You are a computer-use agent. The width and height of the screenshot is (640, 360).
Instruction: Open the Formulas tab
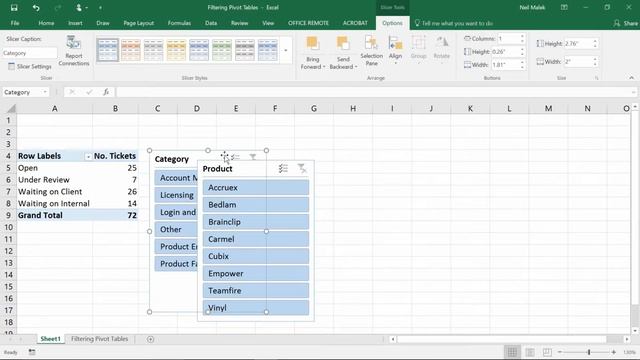[179, 23]
